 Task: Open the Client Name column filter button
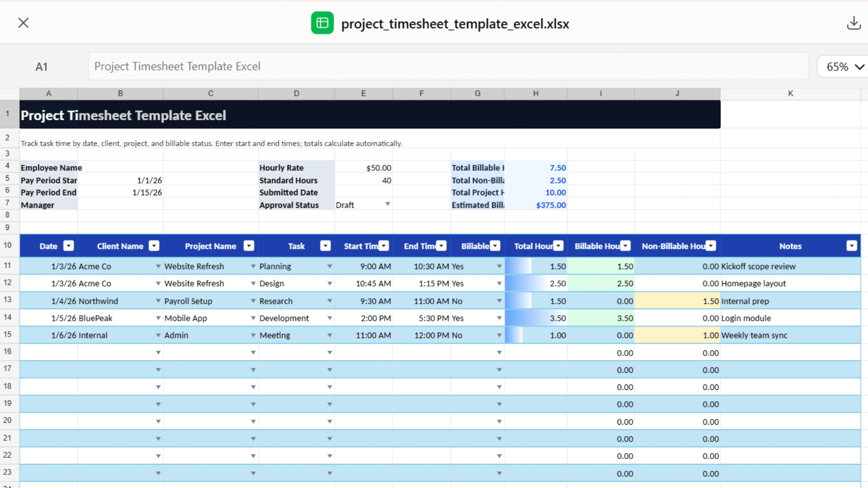154,246
